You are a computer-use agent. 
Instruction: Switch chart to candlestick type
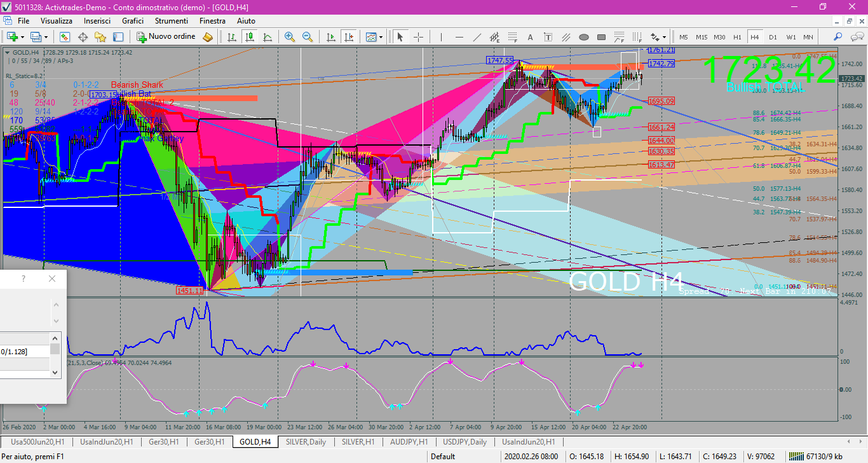[x=250, y=37]
